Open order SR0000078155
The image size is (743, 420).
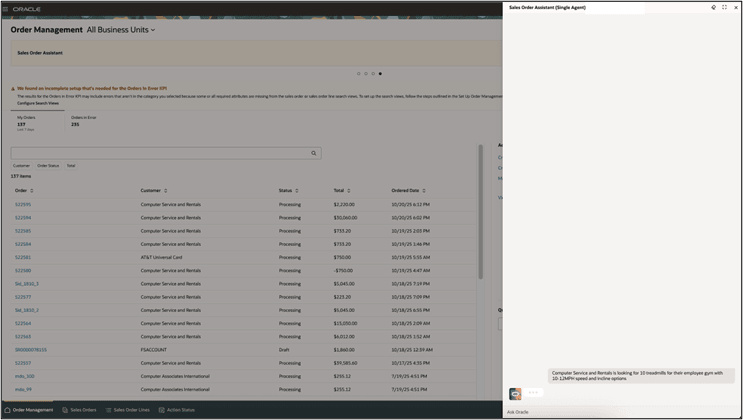(x=31, y=350)
